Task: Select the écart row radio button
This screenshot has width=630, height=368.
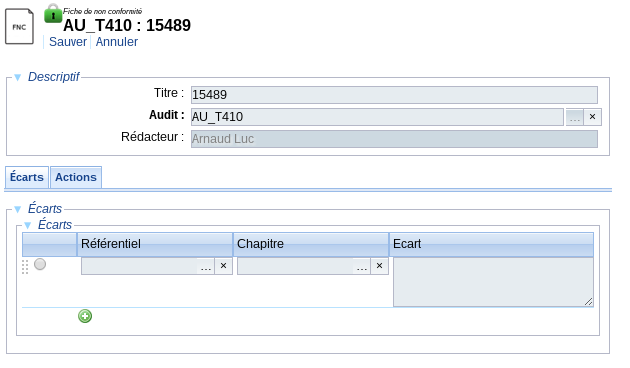Action: (x=40, y=264)
